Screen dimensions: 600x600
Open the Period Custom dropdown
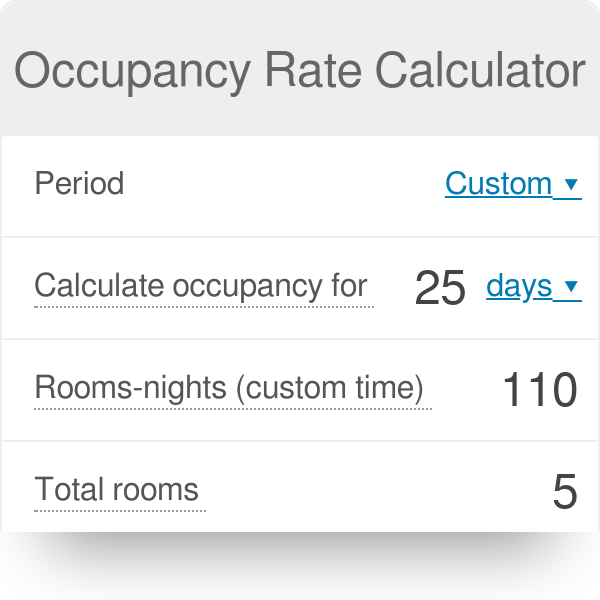513,184
